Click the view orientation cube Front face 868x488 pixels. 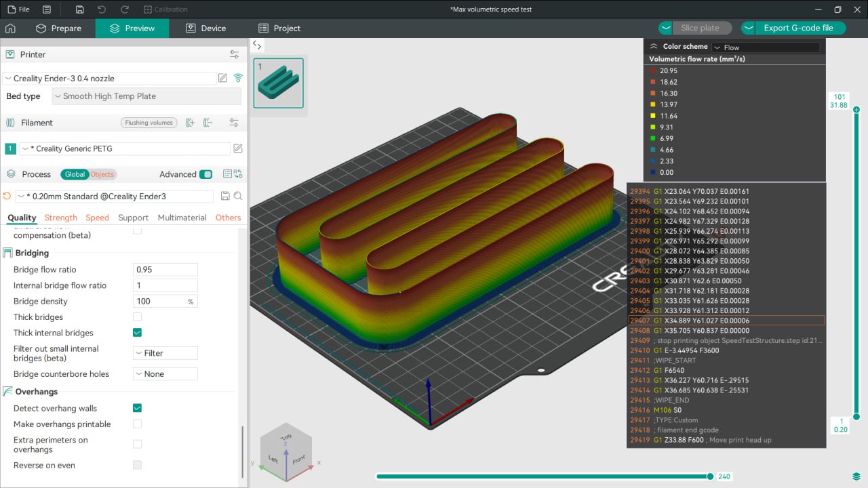pyautogui.click(x=299, y=459)
